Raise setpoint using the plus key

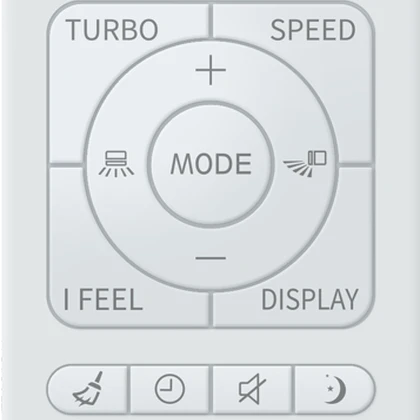pyautogui.click(x=211, y=70)
